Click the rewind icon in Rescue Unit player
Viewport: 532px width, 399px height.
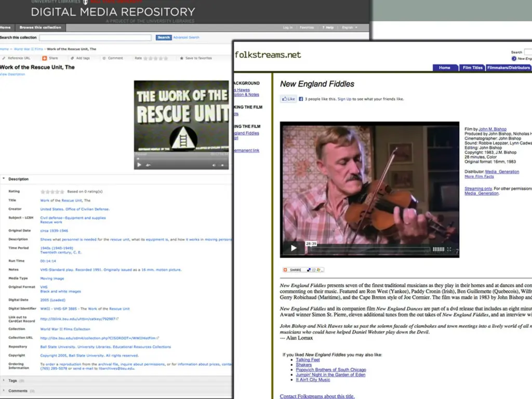tap(148, 165)
